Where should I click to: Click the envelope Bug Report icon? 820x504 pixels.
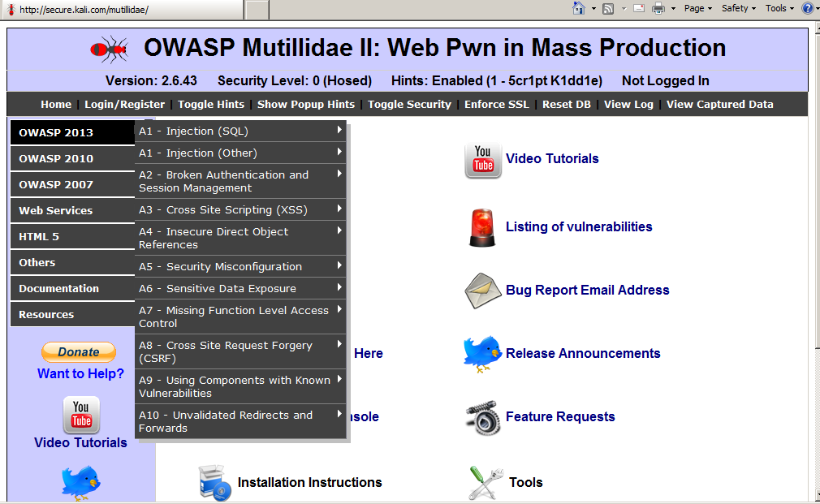tap(483, 291)
